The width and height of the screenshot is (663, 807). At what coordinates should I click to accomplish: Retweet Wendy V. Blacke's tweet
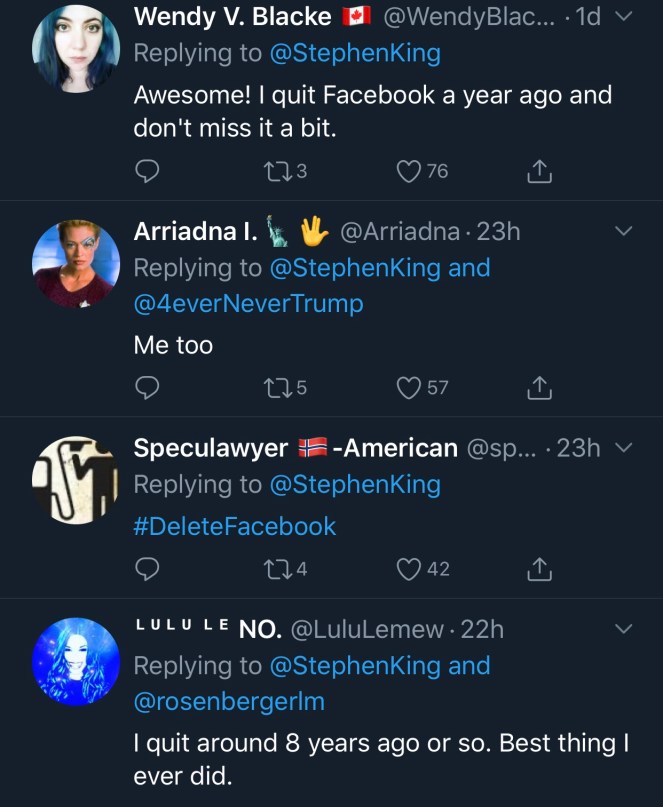(273, 172)
